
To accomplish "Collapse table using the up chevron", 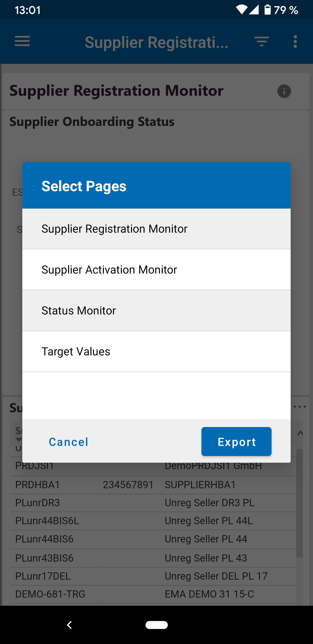I will tap(300, 433).
